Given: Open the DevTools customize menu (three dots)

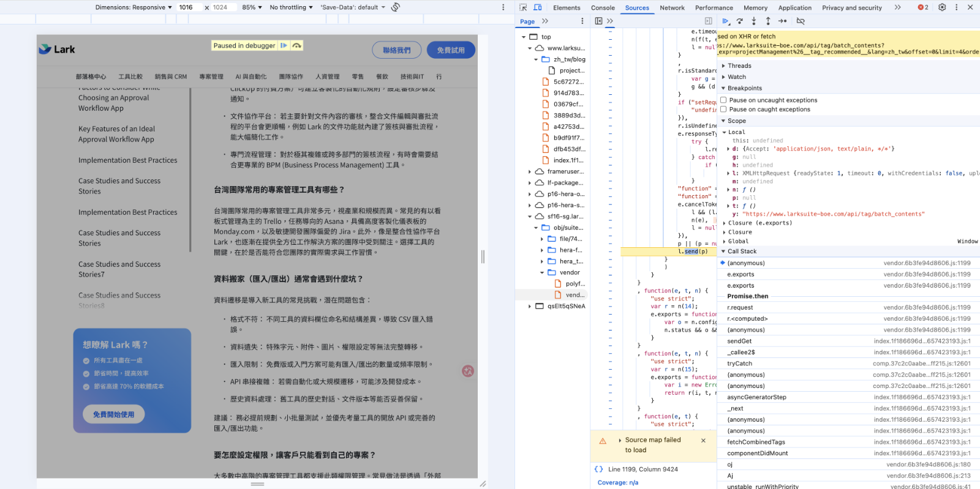Looking at the screenshot, I should click(956, 7).
